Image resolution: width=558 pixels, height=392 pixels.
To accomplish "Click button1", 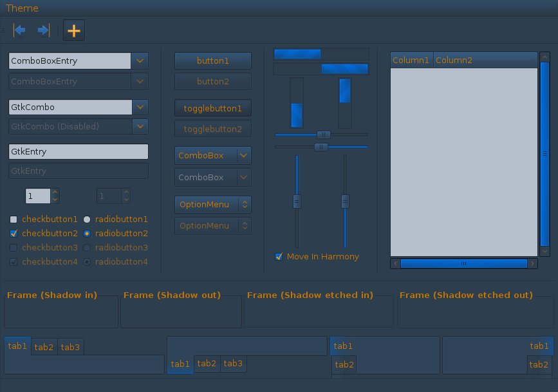I will click(213, 61).
